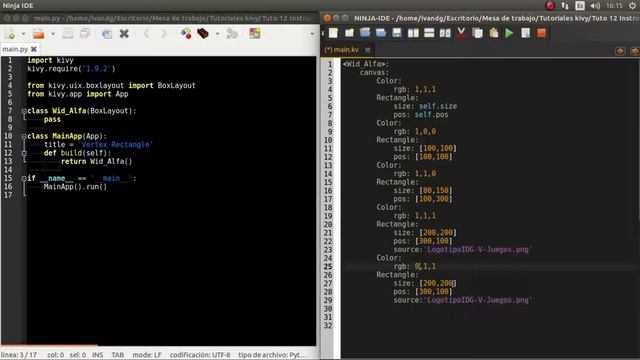Viewport: 640px width, 360px height.
Task: Collapse the class MainApp fold marker
Action: pyautogui.click(x=24, y=136)
